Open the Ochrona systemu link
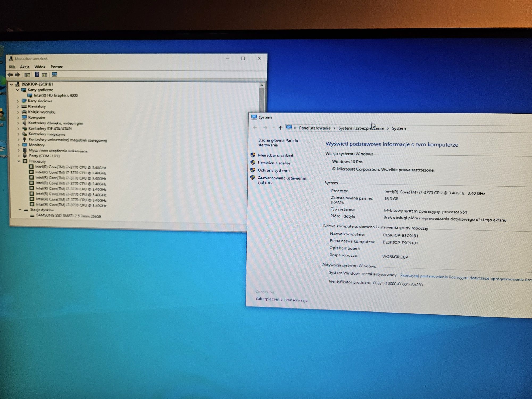Screen dimensions: 532x399 [273, 170]
